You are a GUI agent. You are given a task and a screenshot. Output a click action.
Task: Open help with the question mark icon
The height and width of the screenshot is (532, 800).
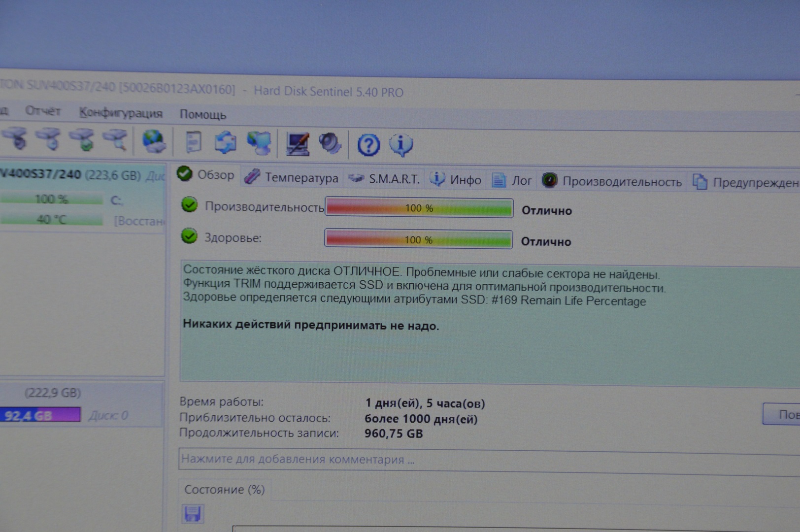(368, 145)
